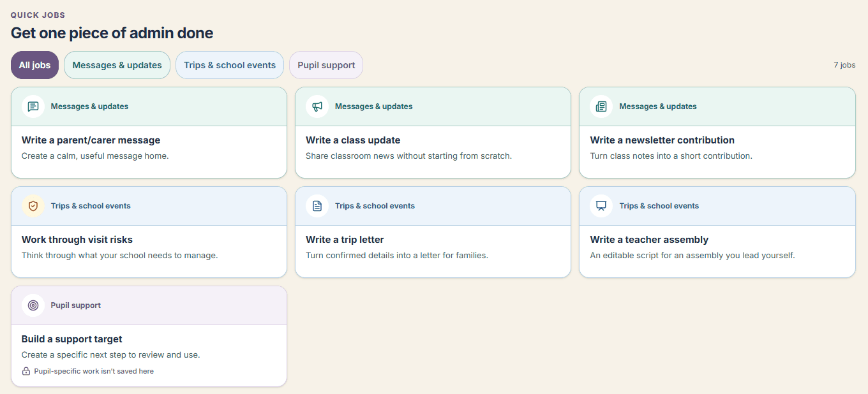
Task: Click the megaphone icon on class update card
Action: click(317, 106)
